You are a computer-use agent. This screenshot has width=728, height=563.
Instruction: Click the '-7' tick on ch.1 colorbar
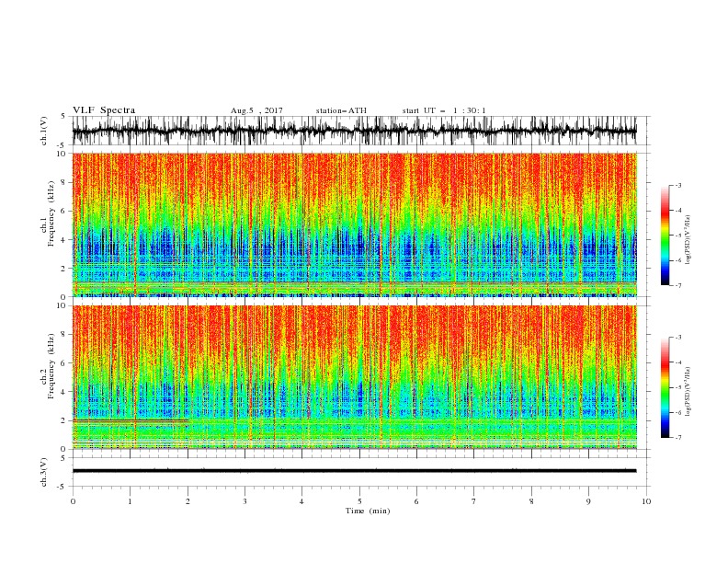(x=677, y=285)
